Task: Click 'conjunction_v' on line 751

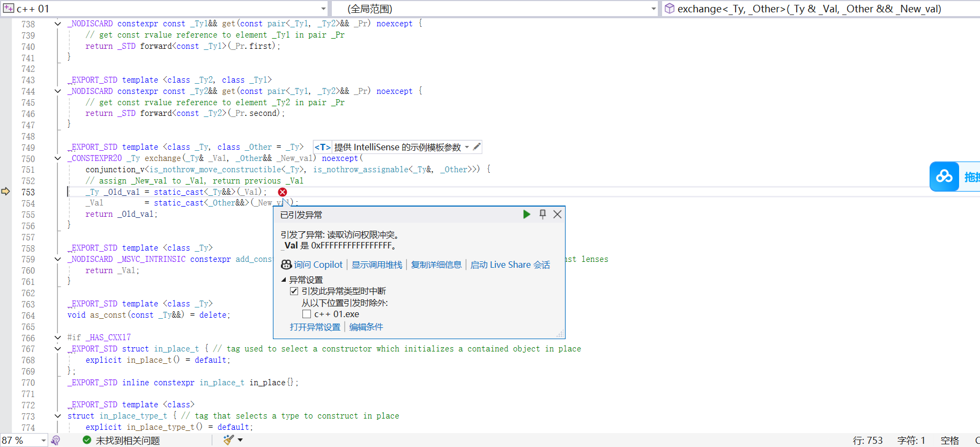Action: pos(115,170)
